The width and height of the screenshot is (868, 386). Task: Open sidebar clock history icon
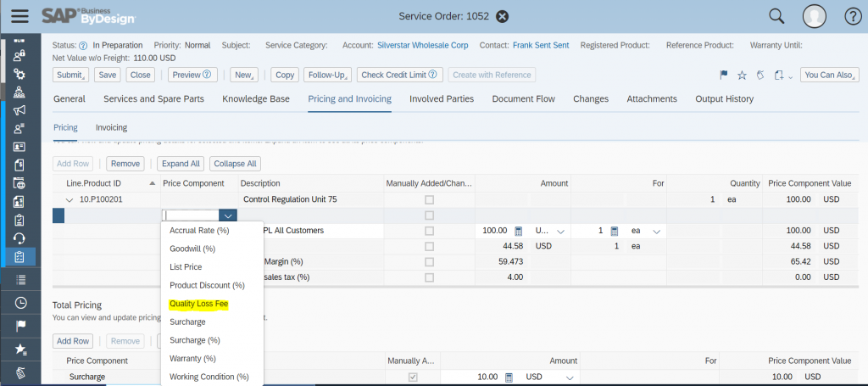tap(20, 302)
